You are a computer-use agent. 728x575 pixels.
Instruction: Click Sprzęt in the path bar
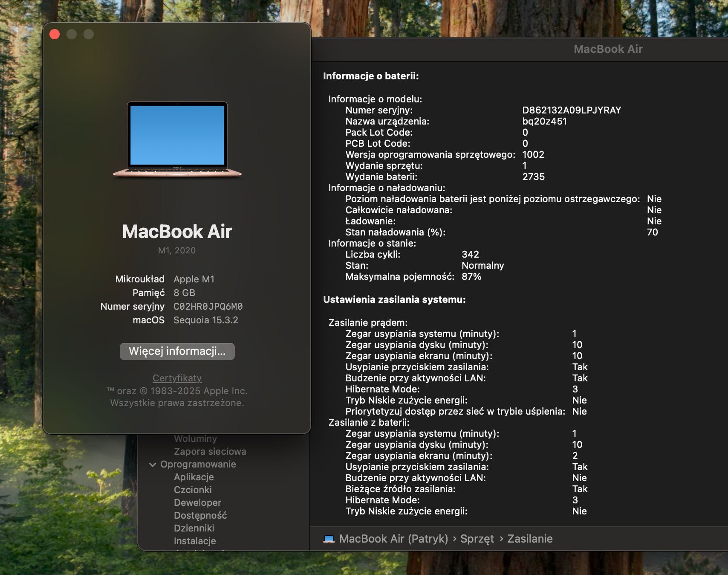[x=477, y=539]
